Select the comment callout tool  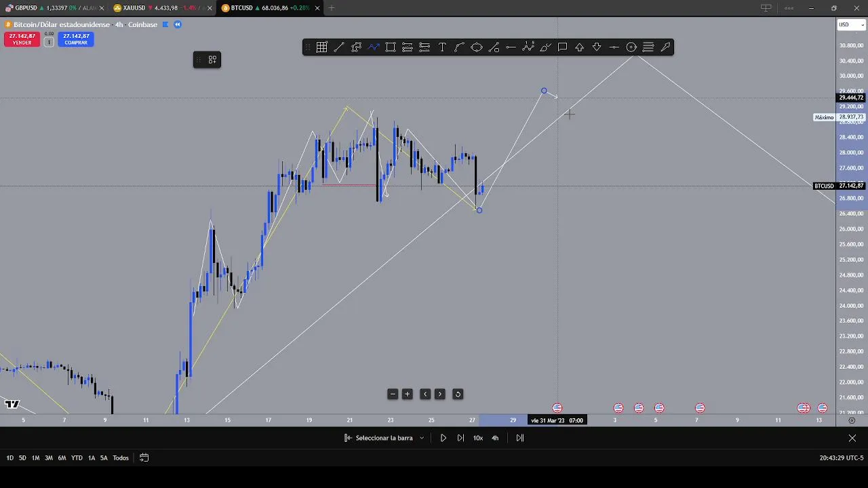click(562, 47)
